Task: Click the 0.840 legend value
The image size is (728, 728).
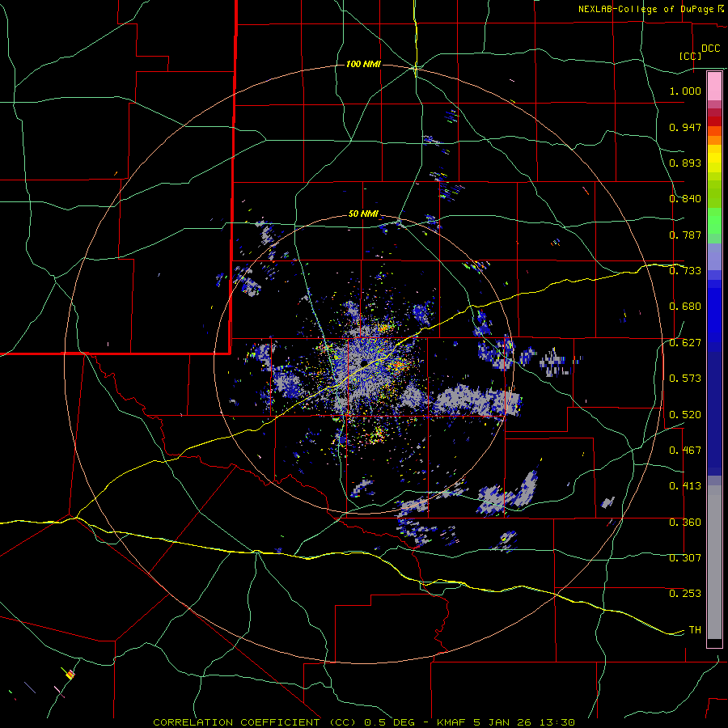Action: coord(685,199)
